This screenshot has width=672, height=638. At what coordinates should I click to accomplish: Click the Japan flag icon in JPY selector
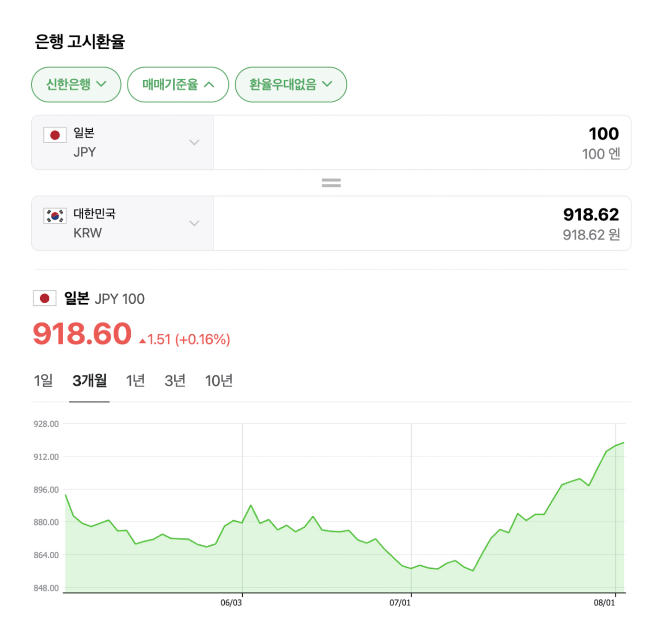pos(55,135)
